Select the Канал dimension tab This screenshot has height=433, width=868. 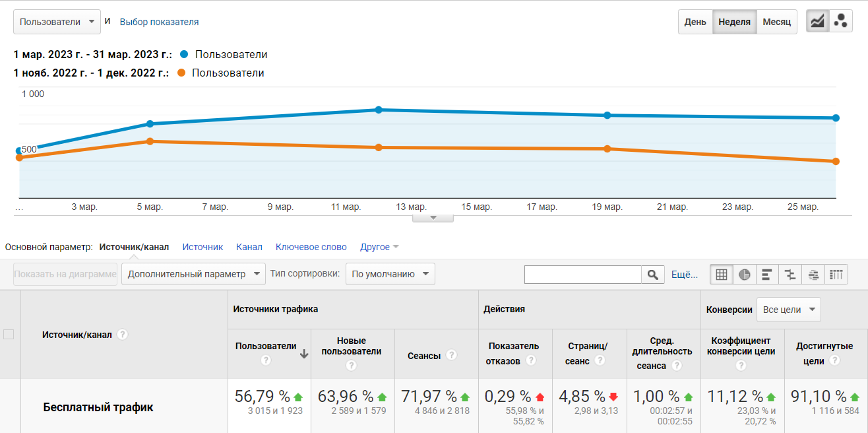click(249, 246)
